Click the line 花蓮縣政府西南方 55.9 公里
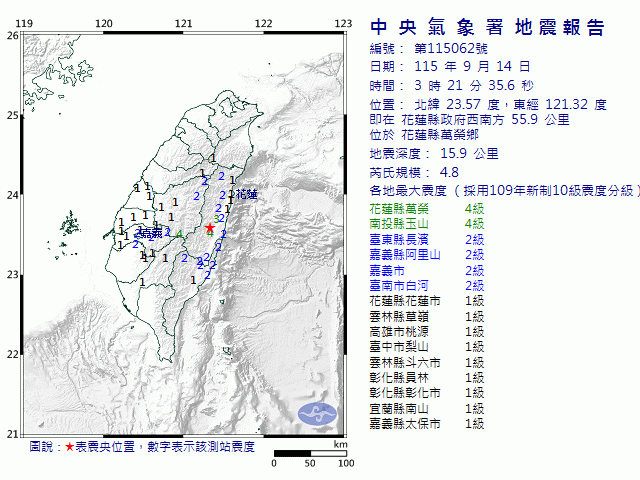The image size is (640, 480). click(x=469, y=120)
